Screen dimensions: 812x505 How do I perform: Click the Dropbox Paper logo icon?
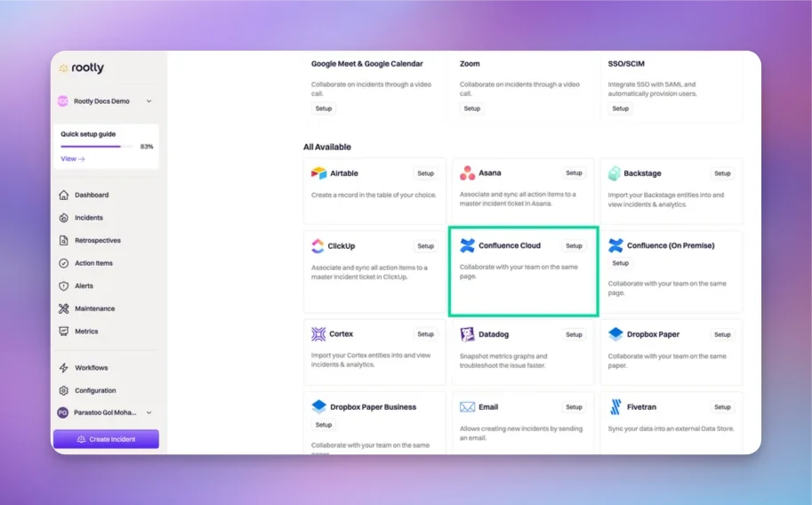point(615,334)
